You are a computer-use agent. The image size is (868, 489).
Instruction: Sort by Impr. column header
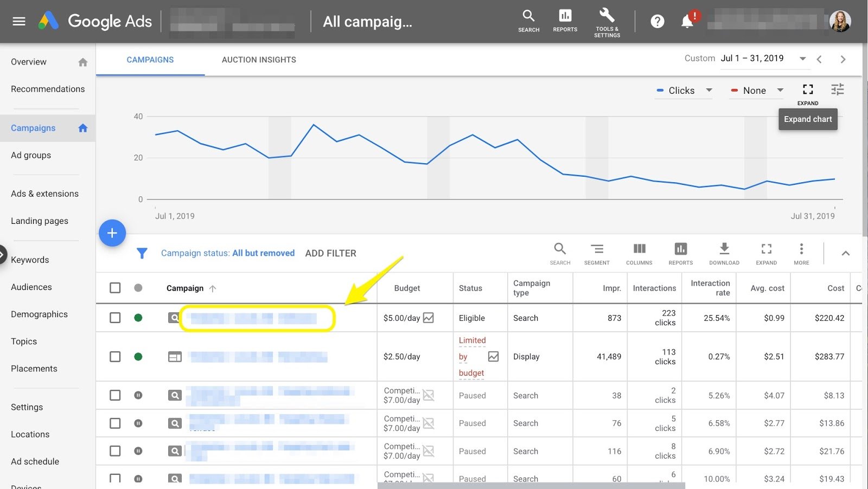tap(611, 288)
